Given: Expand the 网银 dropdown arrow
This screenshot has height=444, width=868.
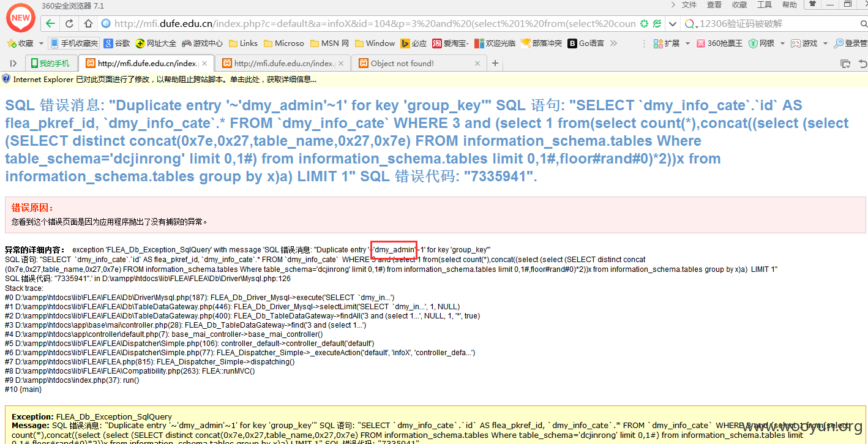Looking at the screenshot, I should tap(781, 43).
